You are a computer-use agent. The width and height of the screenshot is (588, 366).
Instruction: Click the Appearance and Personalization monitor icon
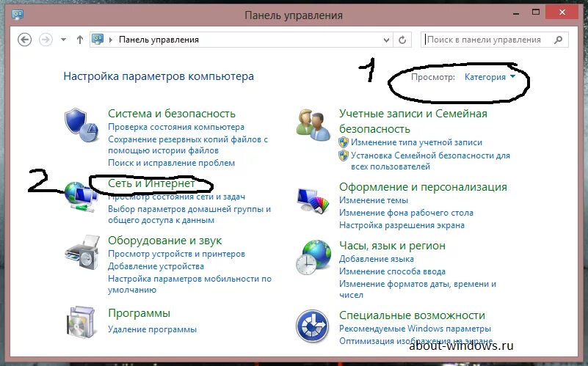pyautogui.click(x=313, y=200)
